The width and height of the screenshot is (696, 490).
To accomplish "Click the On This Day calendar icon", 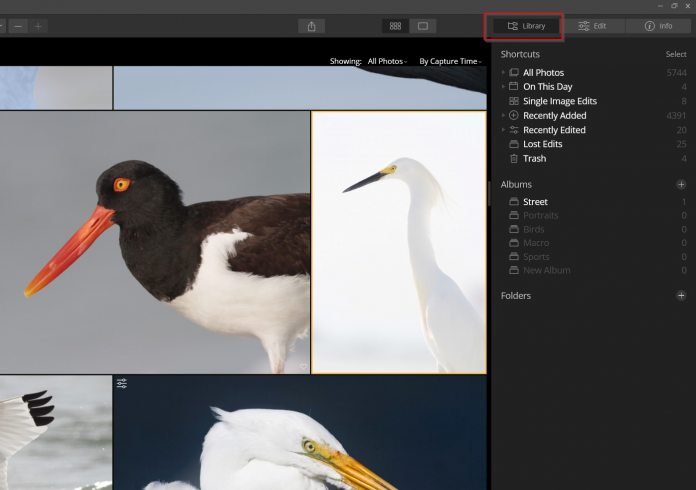I will click(514, 86).
